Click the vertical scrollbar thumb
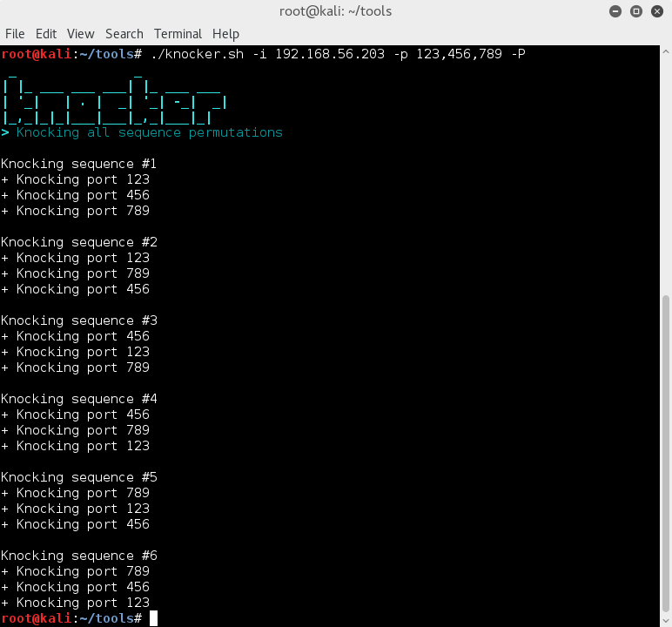 click(666, 454)
